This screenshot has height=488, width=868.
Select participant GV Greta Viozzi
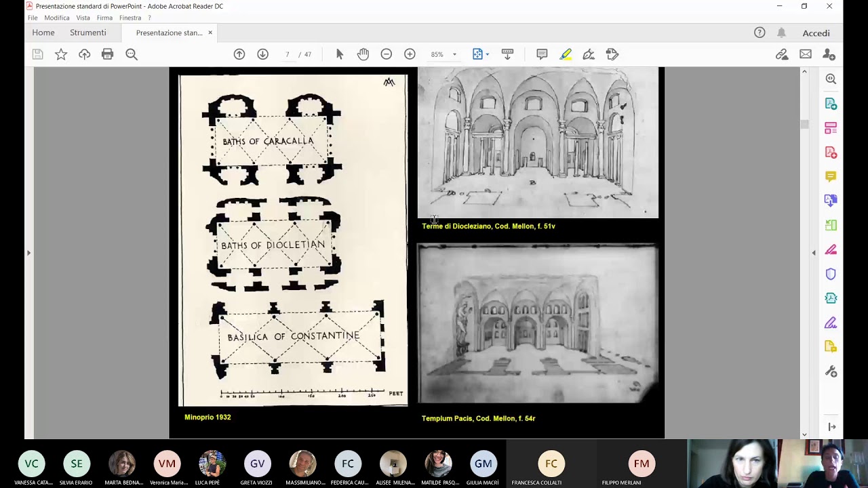(257, 464)
